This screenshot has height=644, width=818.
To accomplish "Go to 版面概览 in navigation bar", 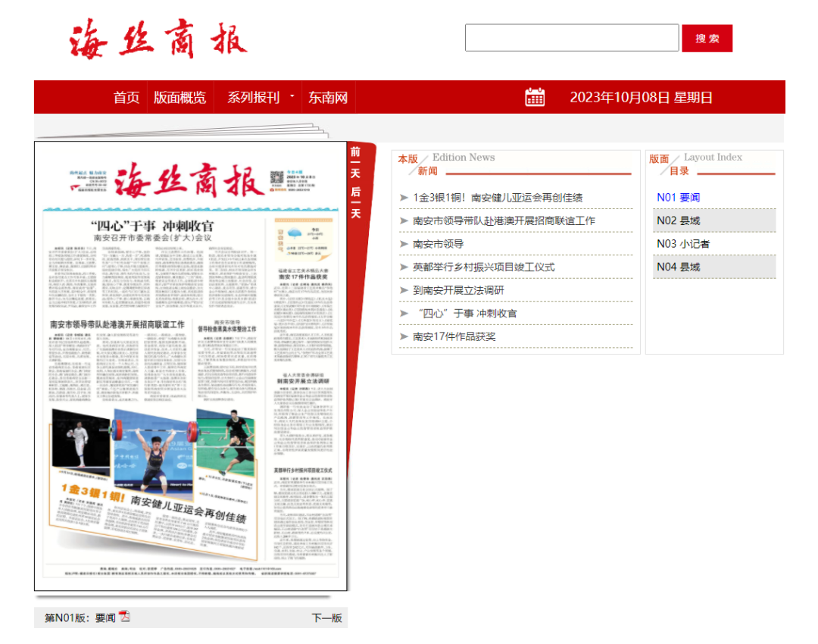I will coord(180,98).
